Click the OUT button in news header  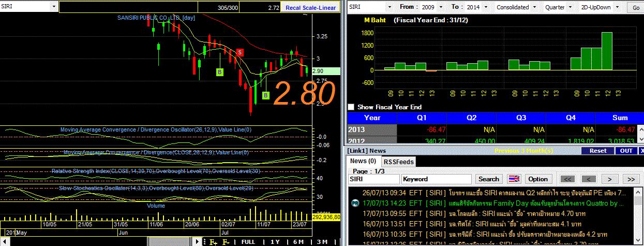(x=626, y=151)
